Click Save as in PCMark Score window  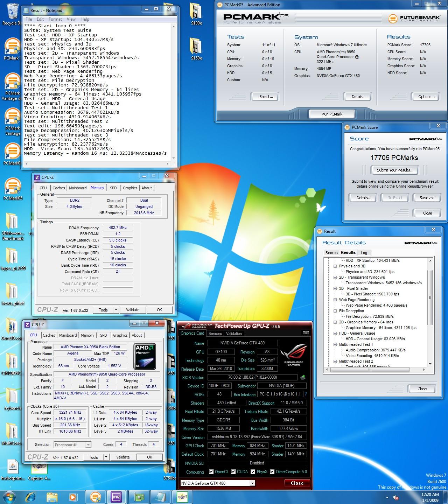428,198
